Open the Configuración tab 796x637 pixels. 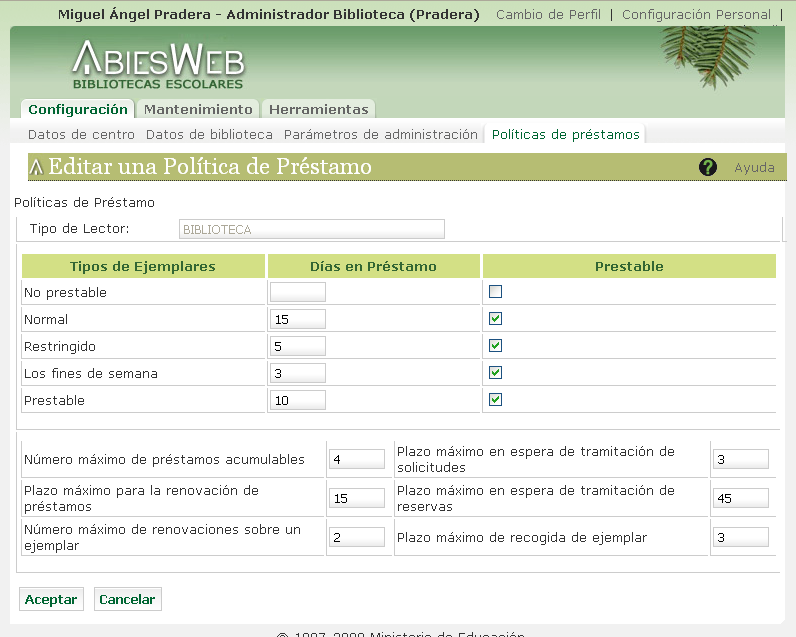coord(77,110)
